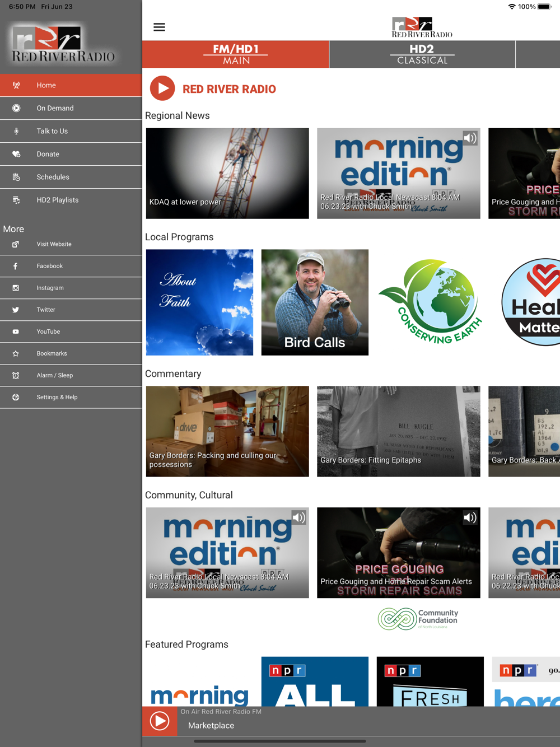Click the Community Foundation sponsor logo
560x747 pixels.
418,619
